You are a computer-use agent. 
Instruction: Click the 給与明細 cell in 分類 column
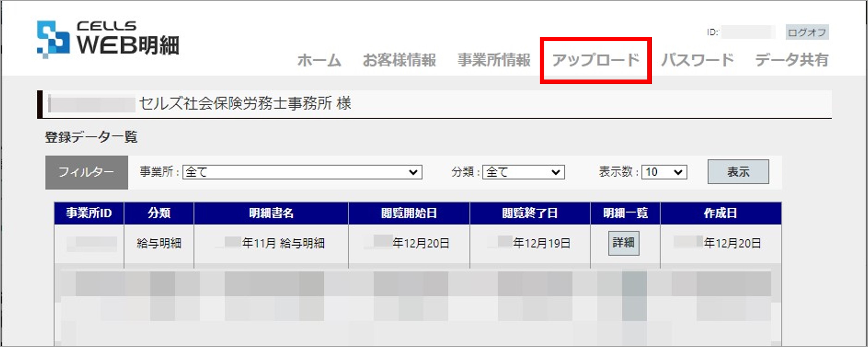pyautogui.click(x=159, y=243)
